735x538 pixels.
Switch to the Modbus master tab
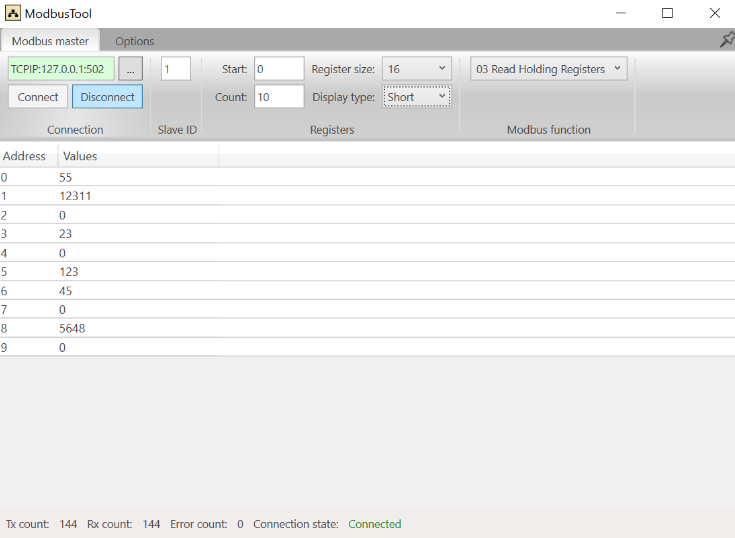[50, 41]
